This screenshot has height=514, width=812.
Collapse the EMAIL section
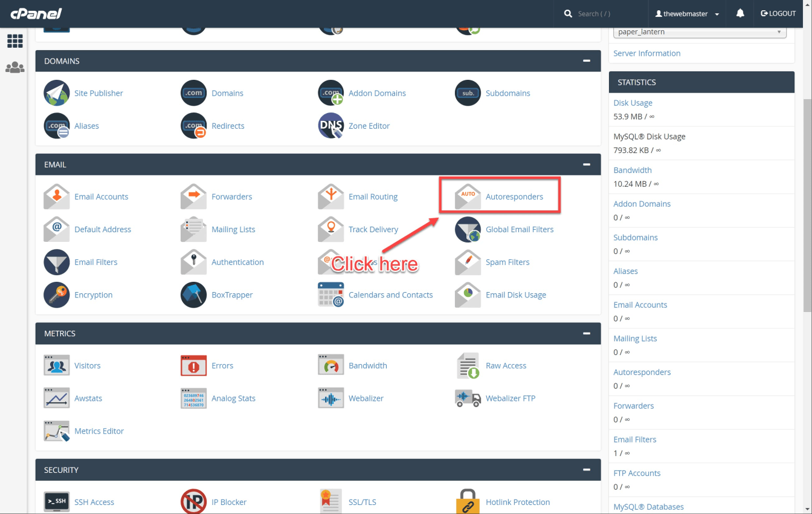(x=586, y=164)
